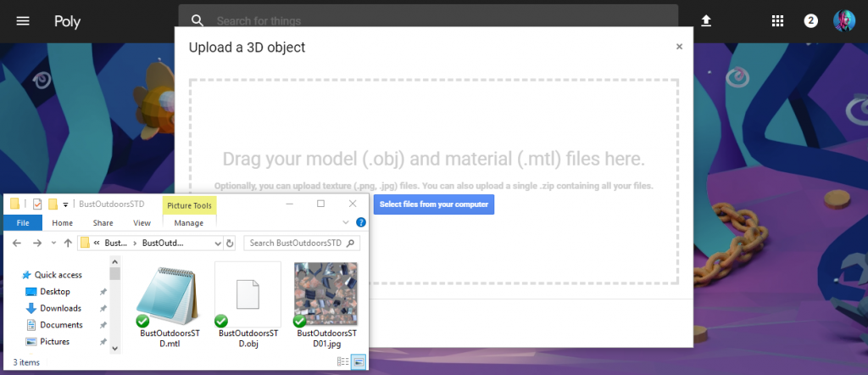This screenshot has width=868, height=375.
Task: Open recent locations dropdown arrow
Action: (x=53, y=243)
